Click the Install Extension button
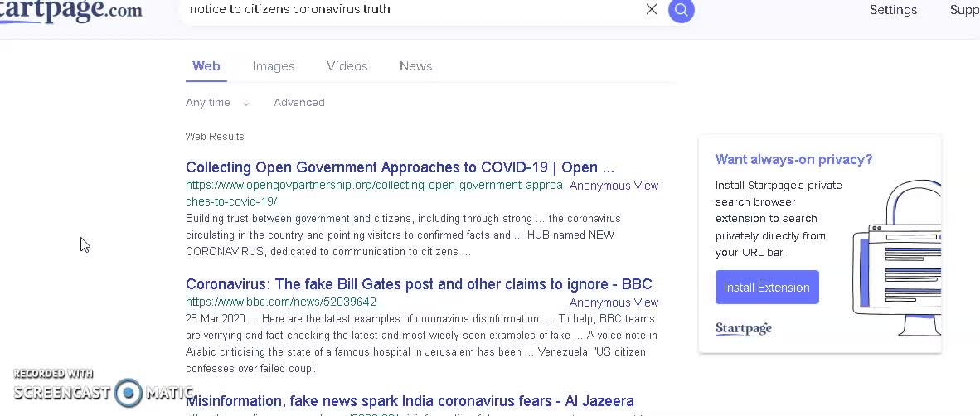 [x=767, y=288]
